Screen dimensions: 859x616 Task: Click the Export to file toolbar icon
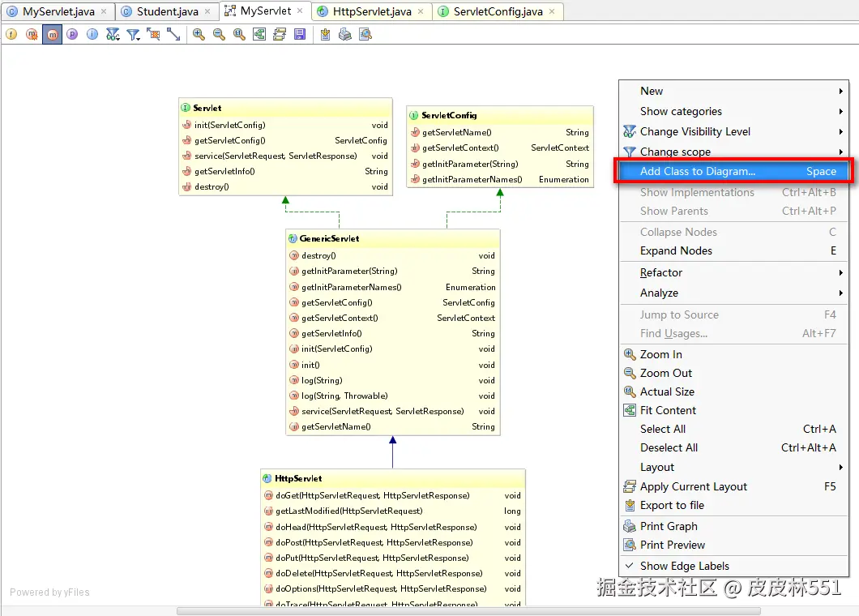click(325, 35)
